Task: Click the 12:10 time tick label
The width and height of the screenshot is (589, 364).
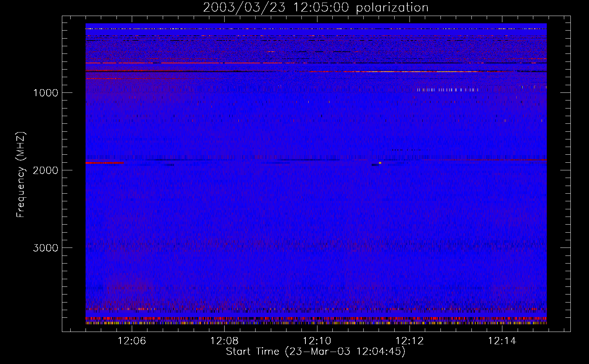Action: pos(317,341)
